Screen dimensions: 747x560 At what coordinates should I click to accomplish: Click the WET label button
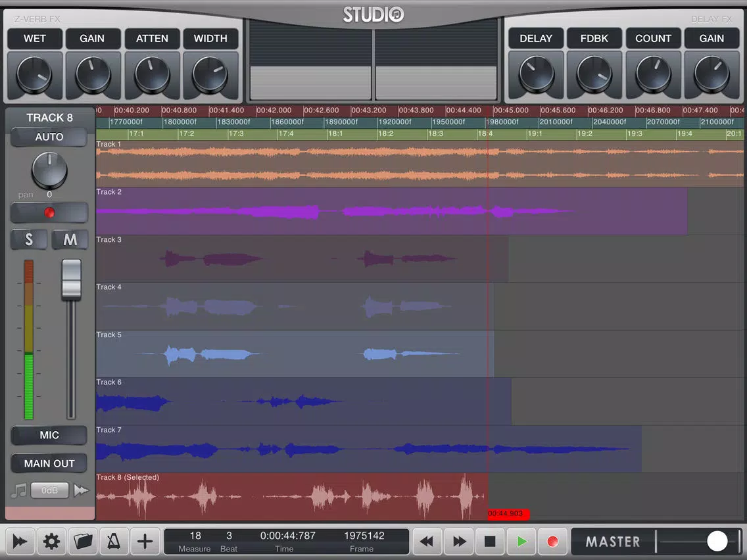35,39
